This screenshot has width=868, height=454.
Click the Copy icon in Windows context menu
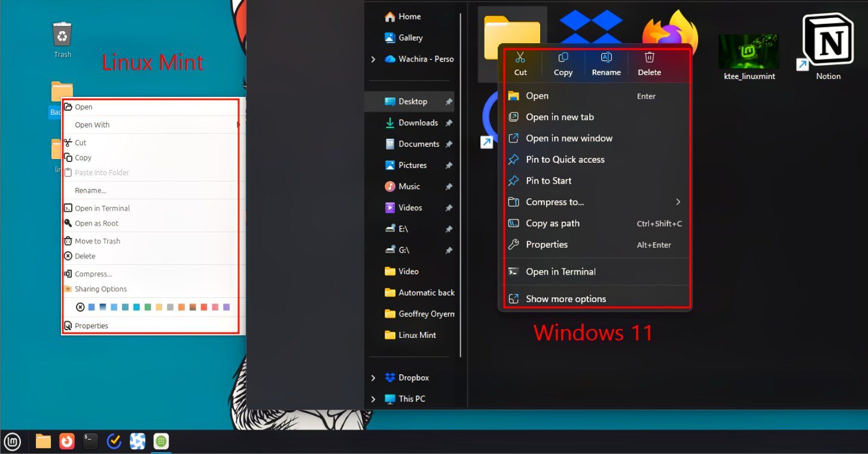point(562,57)
